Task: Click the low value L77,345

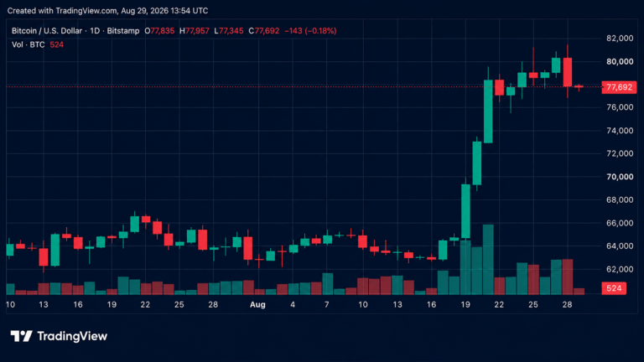Action: [229, 31]
